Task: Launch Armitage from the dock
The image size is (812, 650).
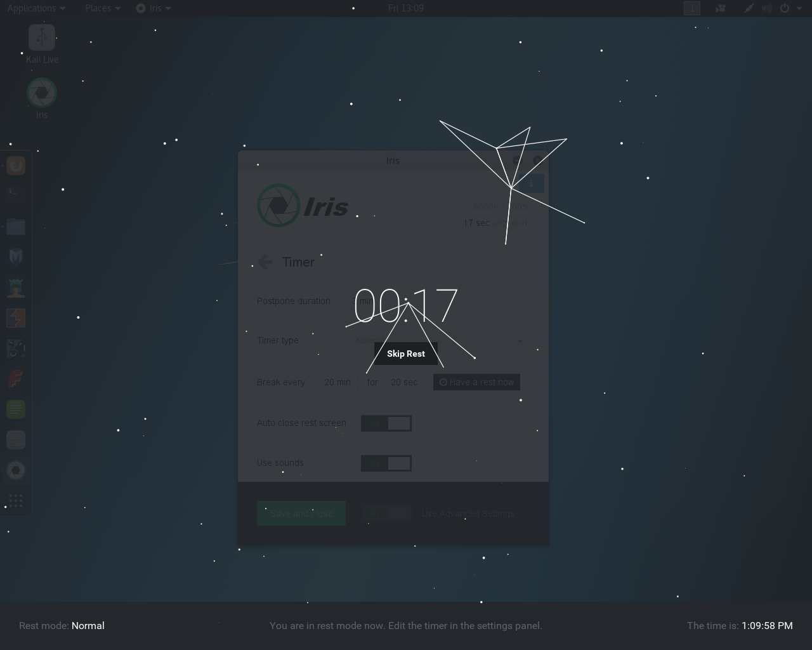Action: pyautogui.click(x=16, y=288)
